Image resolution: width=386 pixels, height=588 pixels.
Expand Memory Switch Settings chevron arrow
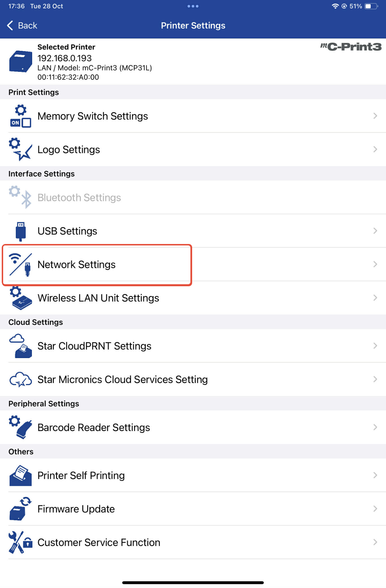coord(375,116)
